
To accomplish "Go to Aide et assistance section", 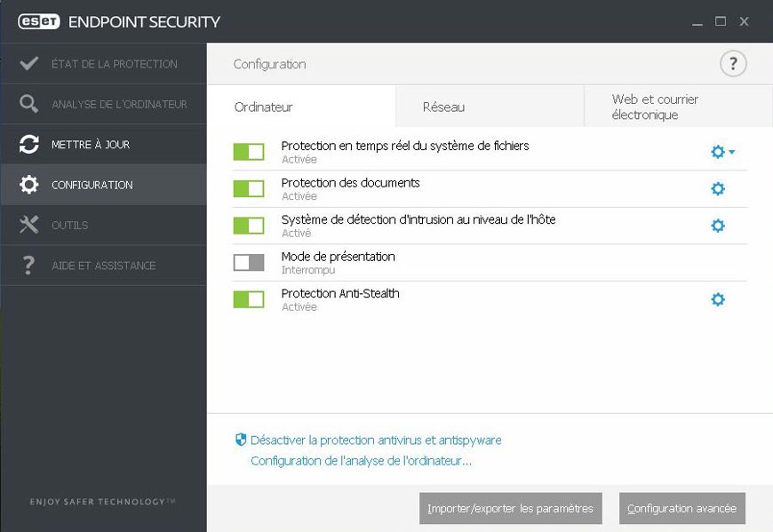I will click(x=103, y=266).
